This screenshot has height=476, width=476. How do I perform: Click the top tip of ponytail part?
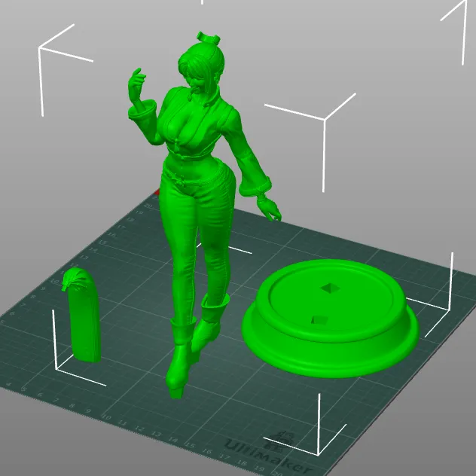tap(71, 277)
